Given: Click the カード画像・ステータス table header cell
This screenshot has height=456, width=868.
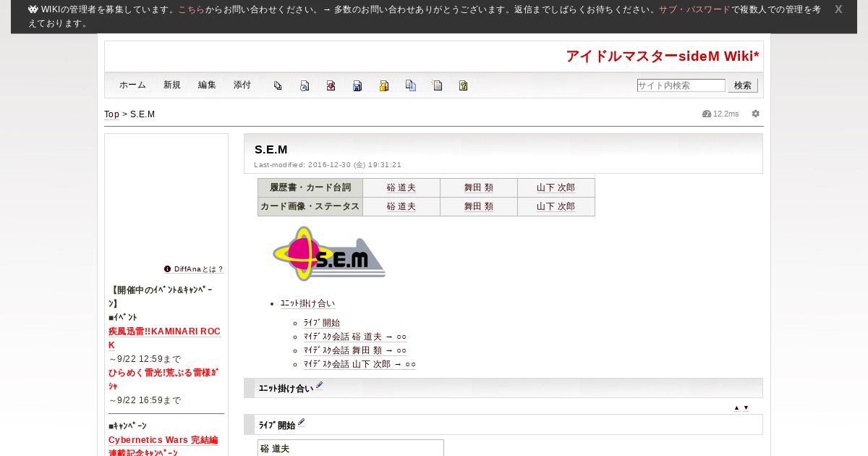Looking at the screenshot, I should [310, 206].
